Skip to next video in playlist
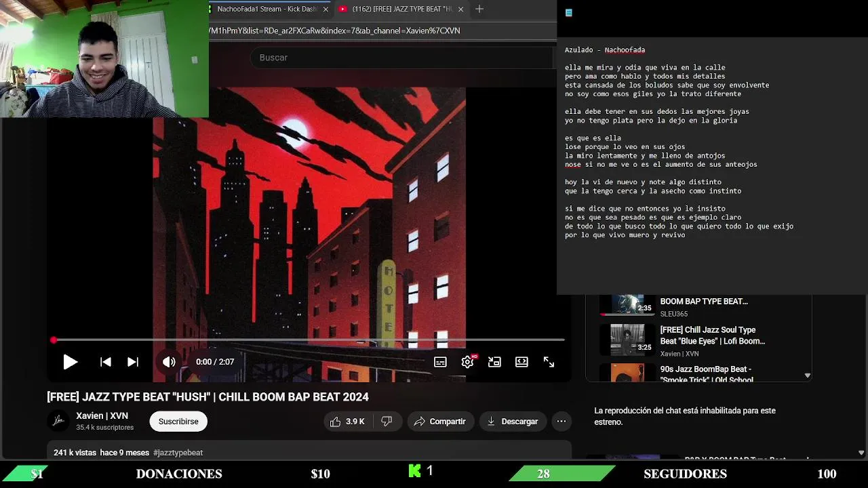This screenshot has height=488, width=868. 133,362
